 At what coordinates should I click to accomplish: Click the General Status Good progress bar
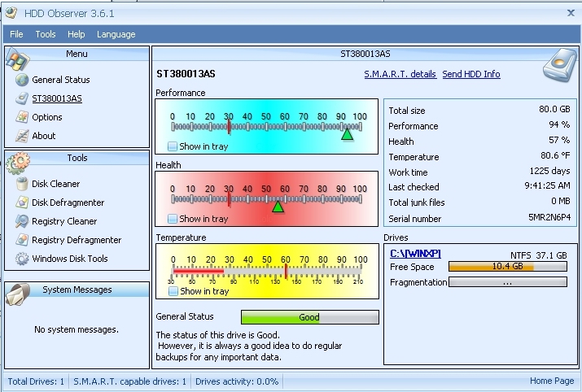click(310, 317)
